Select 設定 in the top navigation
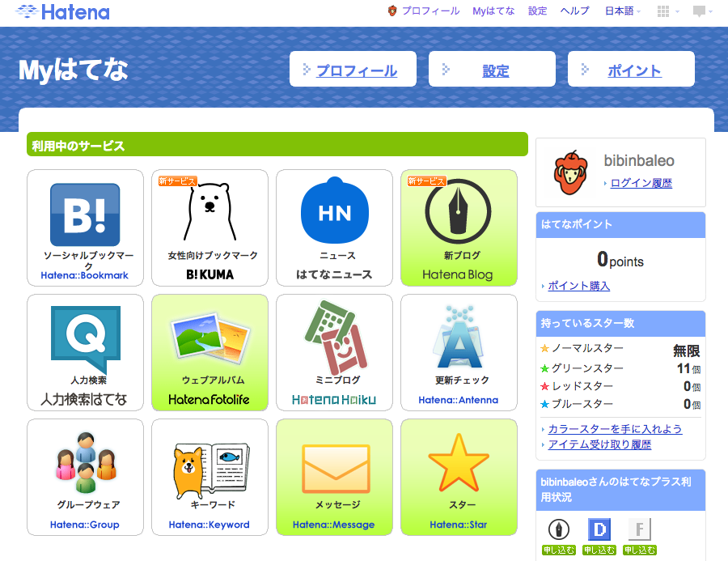The image size is (728, 561). [537, 11]
